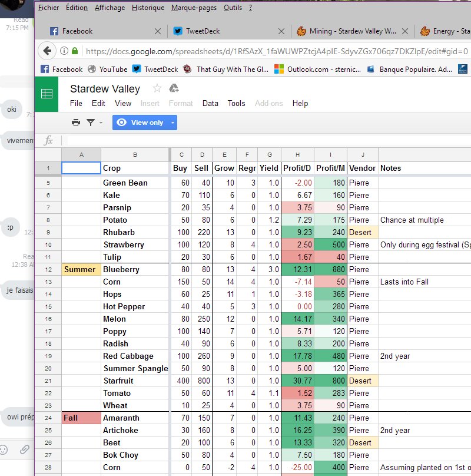Open the Outlook.com bookmark
471x476 pixels.
point(317,69)
